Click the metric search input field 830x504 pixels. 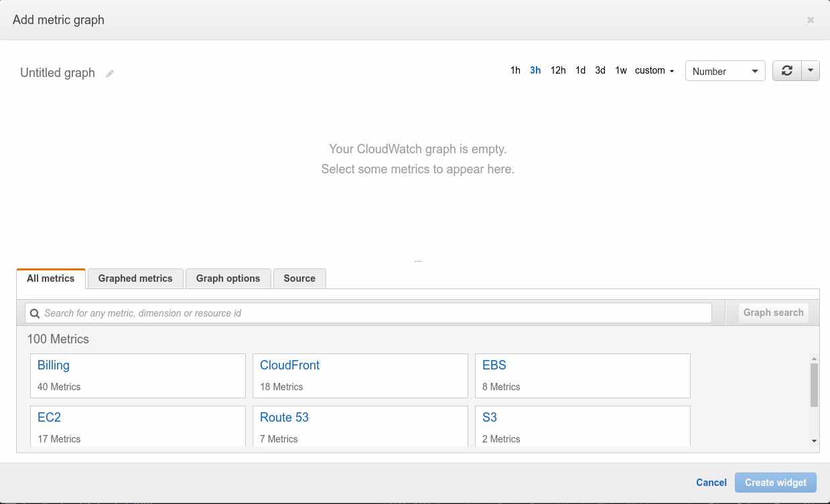368,313
